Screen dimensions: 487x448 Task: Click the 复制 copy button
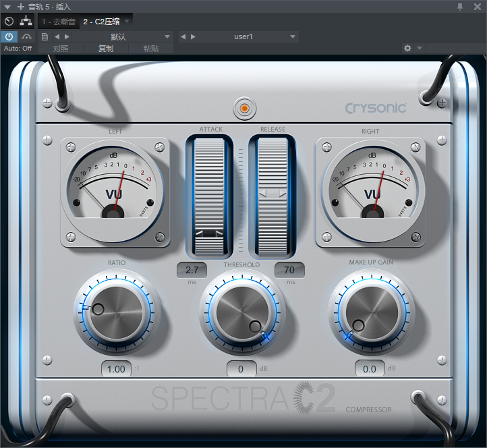pos(106,49)
